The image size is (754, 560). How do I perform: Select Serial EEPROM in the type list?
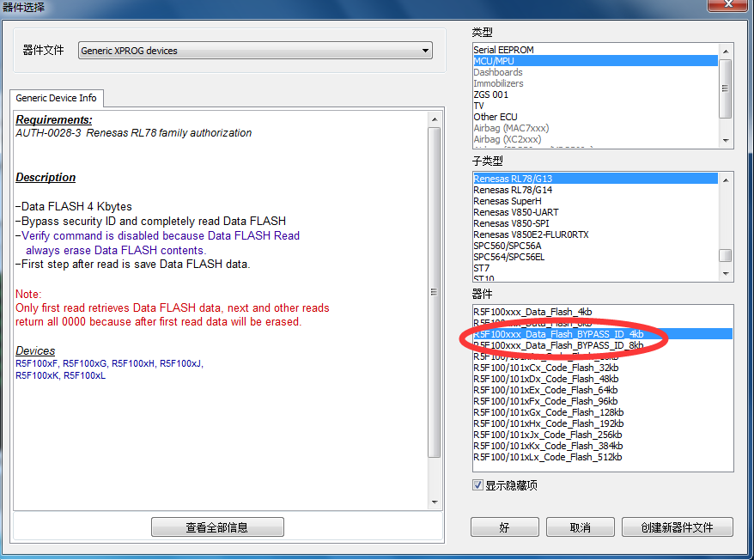click(x=509, y=50)
